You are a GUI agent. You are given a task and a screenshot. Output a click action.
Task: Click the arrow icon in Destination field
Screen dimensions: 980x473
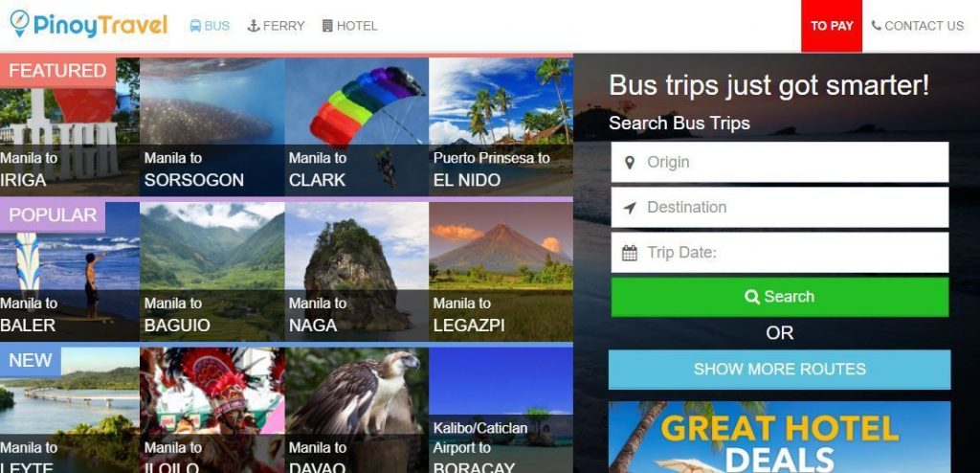(x=630, y=208)
